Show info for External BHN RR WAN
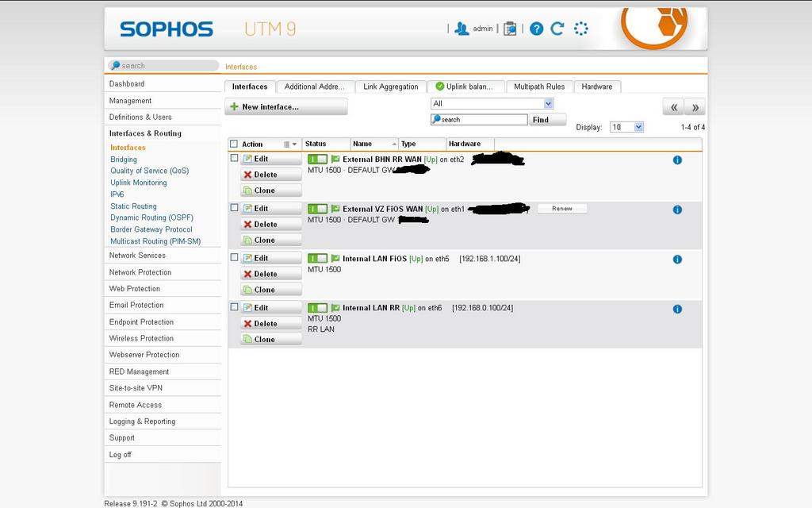 [677, 160]
